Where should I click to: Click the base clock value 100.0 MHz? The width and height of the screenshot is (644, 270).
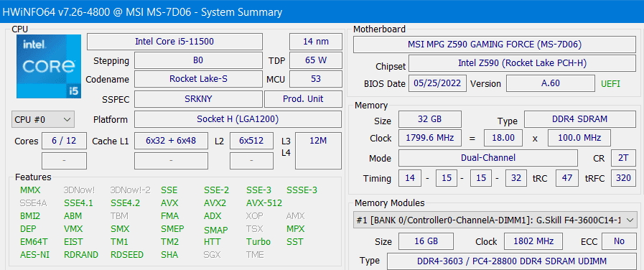[x=579, y=138]
